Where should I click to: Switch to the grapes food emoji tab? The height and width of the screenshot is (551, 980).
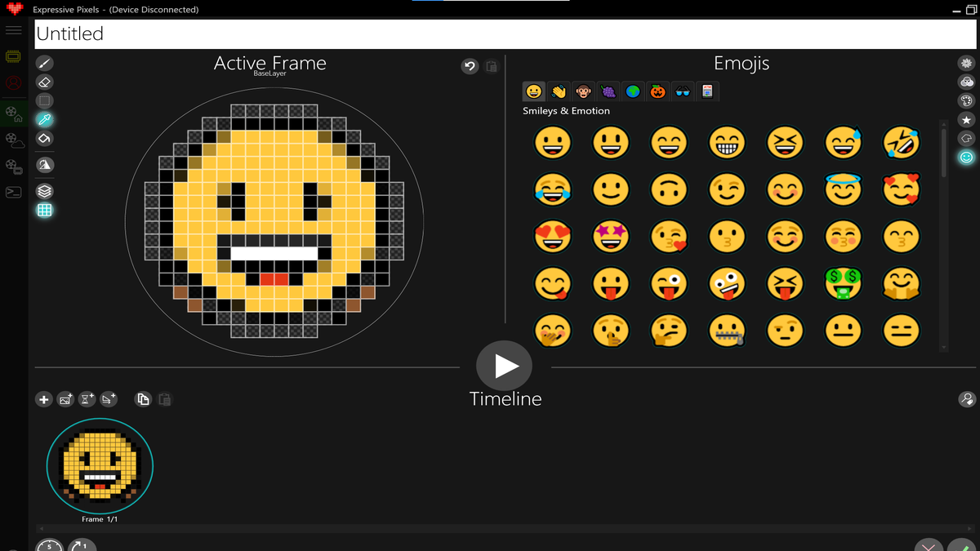coord(608,91)
